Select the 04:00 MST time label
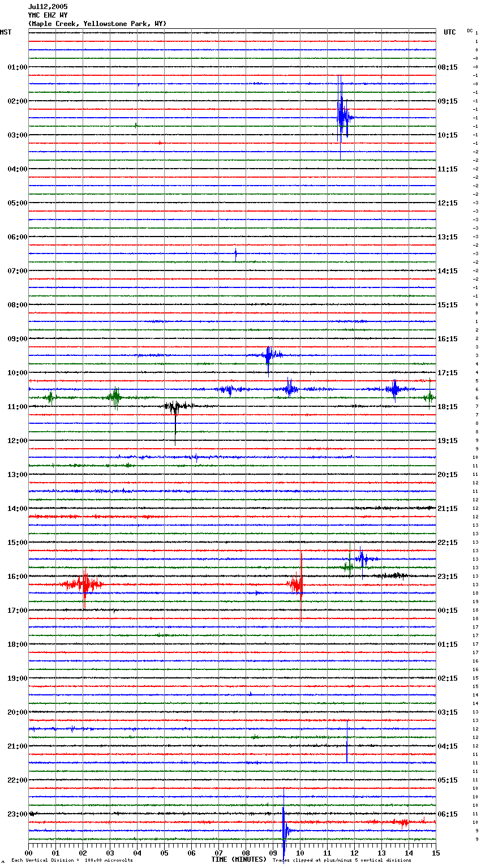This screenshot has width=481, height=868. click(x=17, y=169)
